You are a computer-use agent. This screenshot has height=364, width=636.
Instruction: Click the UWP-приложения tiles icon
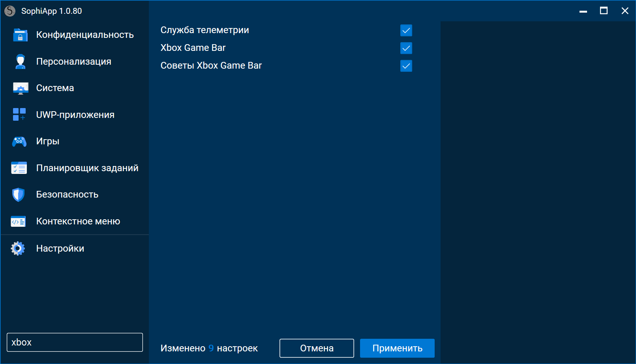(19, 115)
